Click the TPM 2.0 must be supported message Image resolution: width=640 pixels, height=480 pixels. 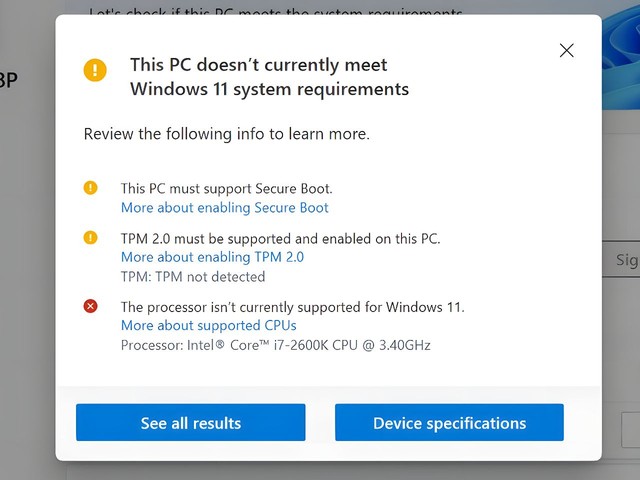coord(280,238)
